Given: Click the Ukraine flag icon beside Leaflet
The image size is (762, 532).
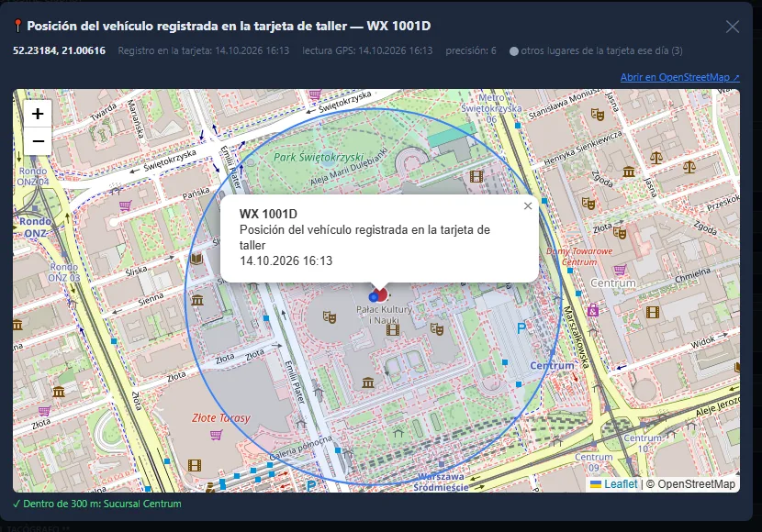Looking at the screenshot, I should 595,484.
